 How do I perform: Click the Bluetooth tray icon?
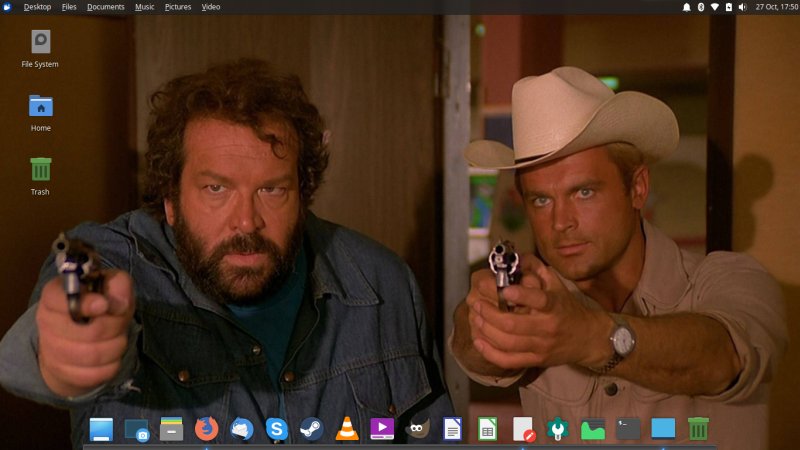701,7
